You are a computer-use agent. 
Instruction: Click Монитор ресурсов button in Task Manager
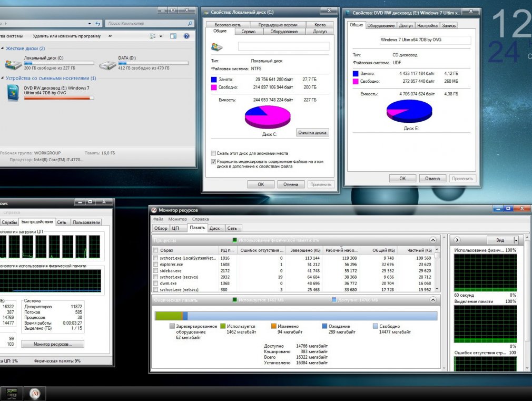tap(53, 344)
